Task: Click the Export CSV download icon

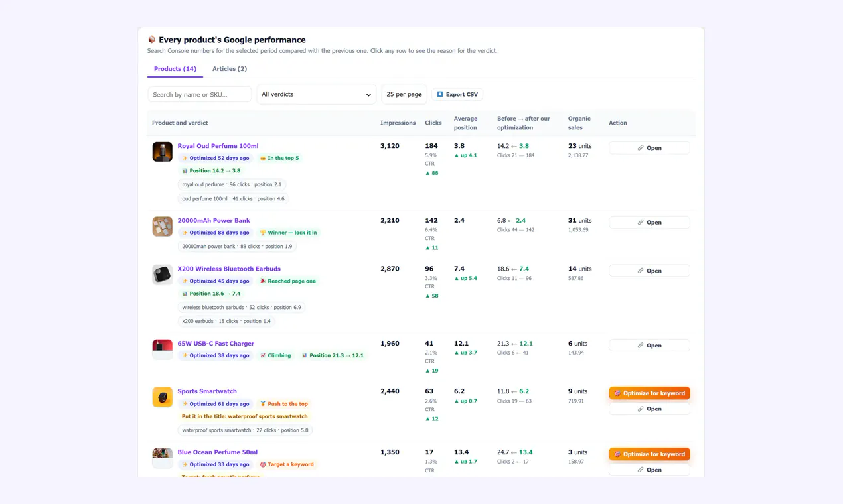Action: pos(440,94)
